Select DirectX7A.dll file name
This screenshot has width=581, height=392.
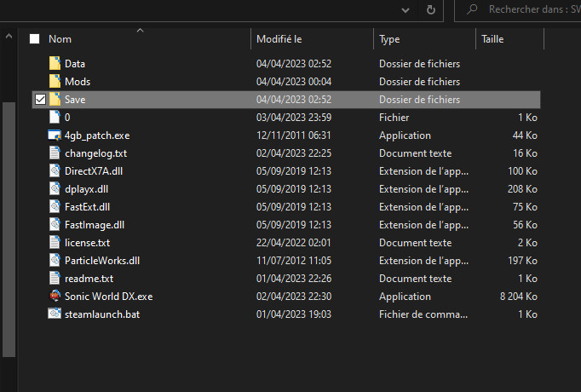pos(94,171)
